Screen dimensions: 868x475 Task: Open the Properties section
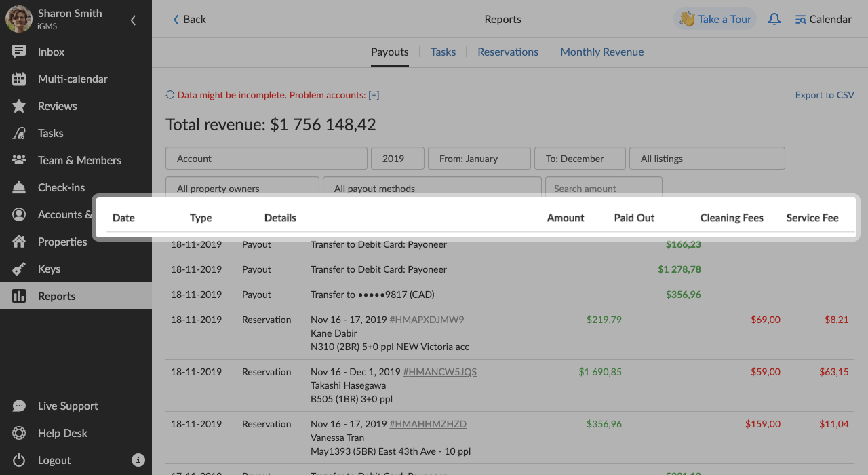pos(62,242)
